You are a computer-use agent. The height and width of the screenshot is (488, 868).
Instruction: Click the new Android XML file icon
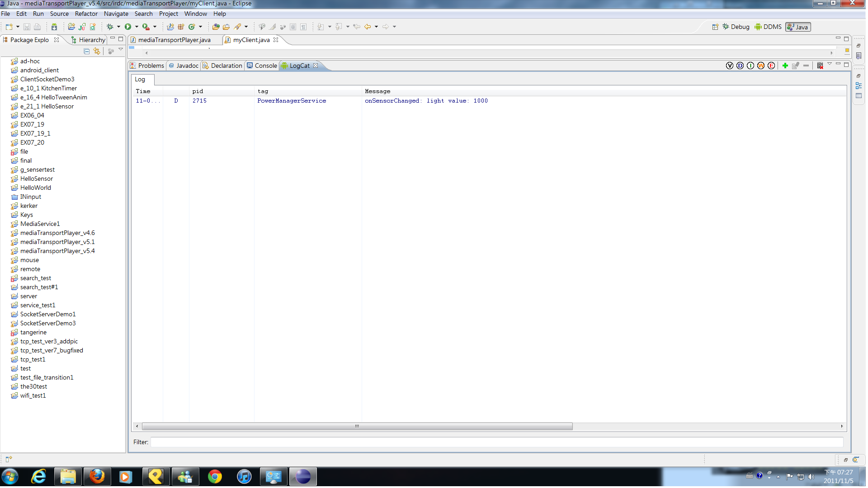[93, 27]
